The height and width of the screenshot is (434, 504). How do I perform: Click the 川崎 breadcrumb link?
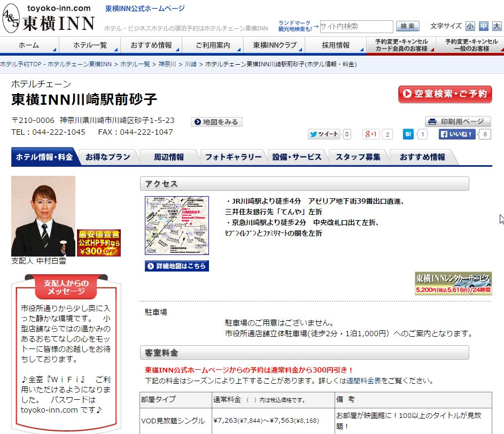[191, 64]
